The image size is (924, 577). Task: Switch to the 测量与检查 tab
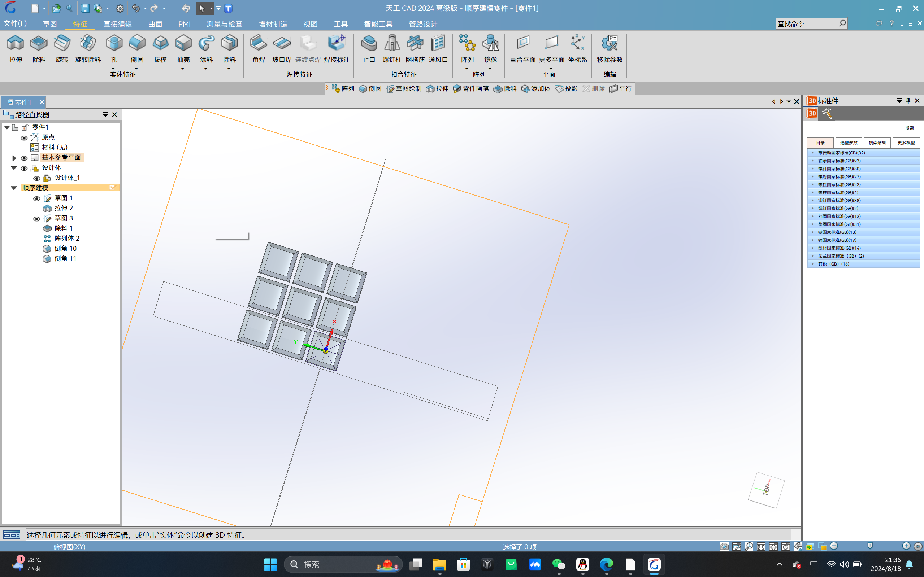click(x=225, y=24)
